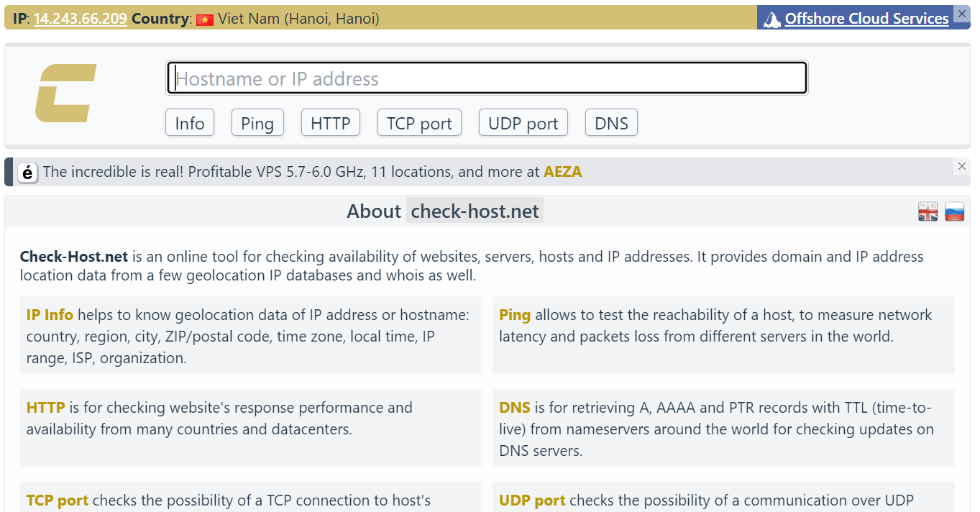Close the Offshore Cloud Services ad
This screenshot has width=980, height=512.
tap(962, 14)
